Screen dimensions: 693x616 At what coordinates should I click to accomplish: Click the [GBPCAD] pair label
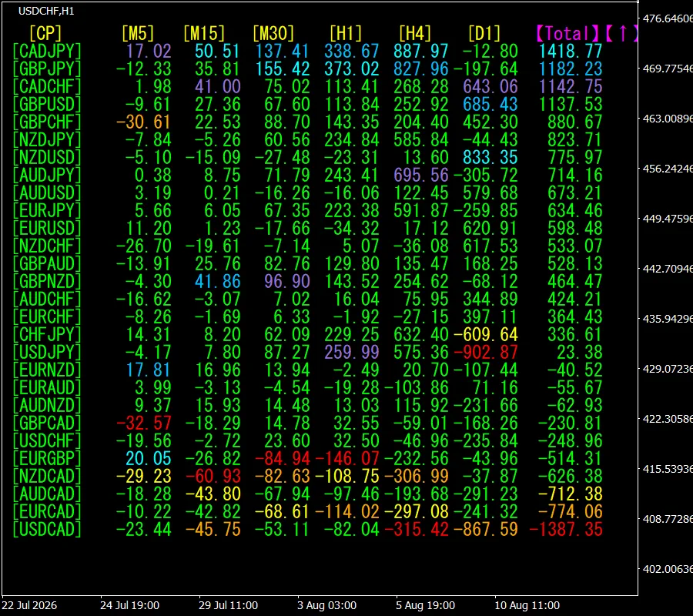[x=47, y=423]
